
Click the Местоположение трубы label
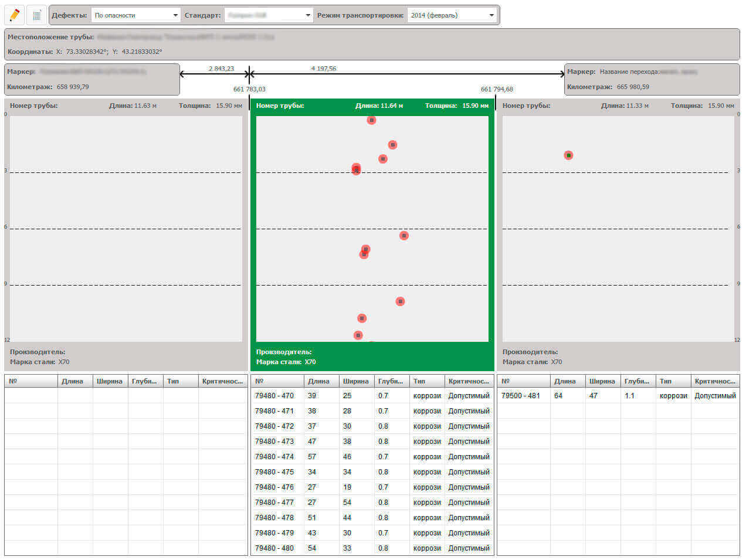coord(50,37)
